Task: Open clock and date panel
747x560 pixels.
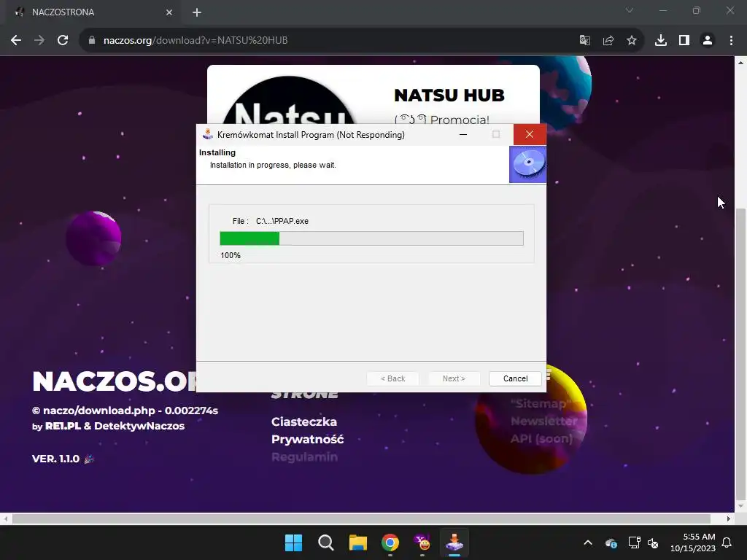Action: [693, 542]
